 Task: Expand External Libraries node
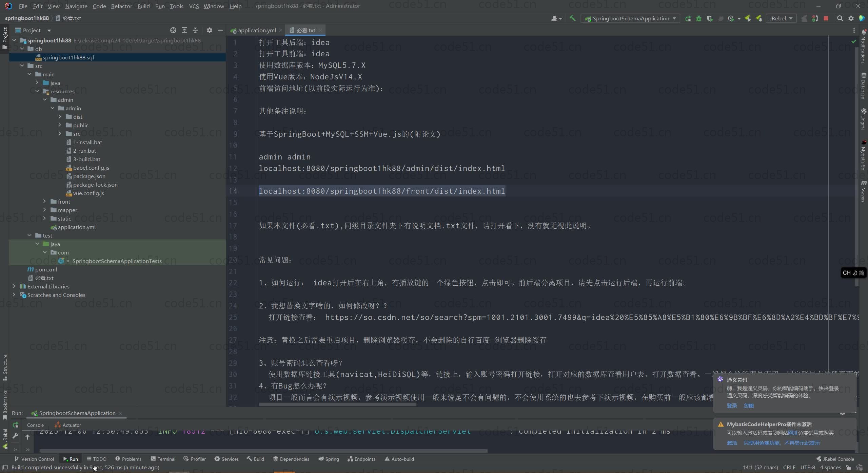pos(14,286)
